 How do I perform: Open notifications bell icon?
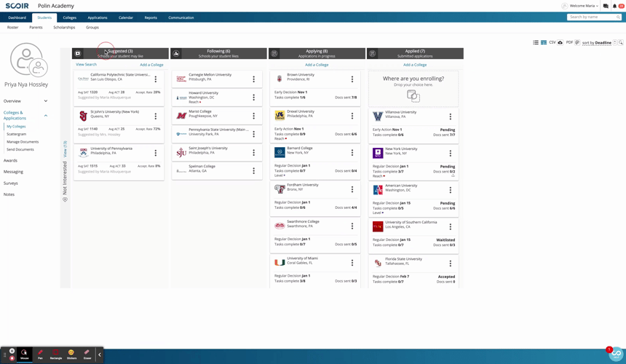tap(614, 6)
